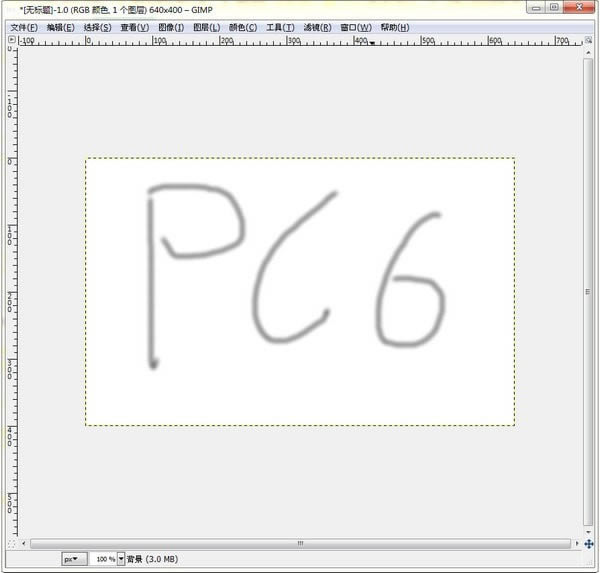Open the 文件(F) menu
The height and width of the screenshot is (573, 600).
click(x=24, y=27)
